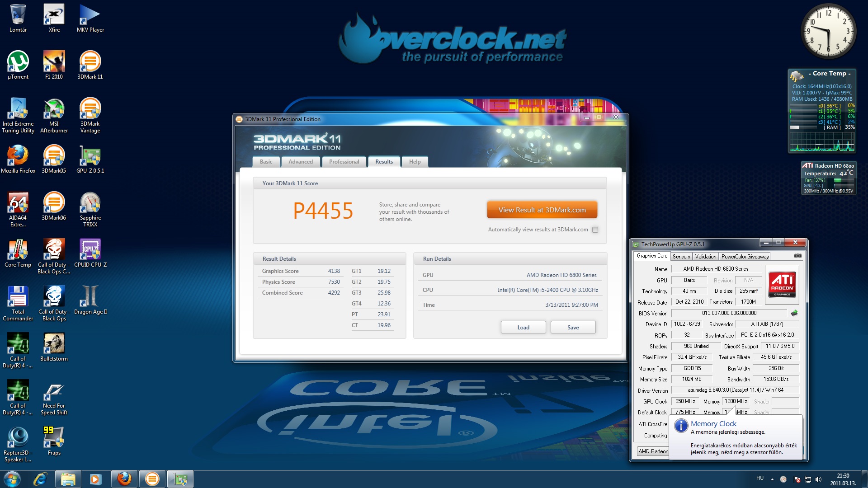Open the PowerColor Giveaway tab

(745, 257)
